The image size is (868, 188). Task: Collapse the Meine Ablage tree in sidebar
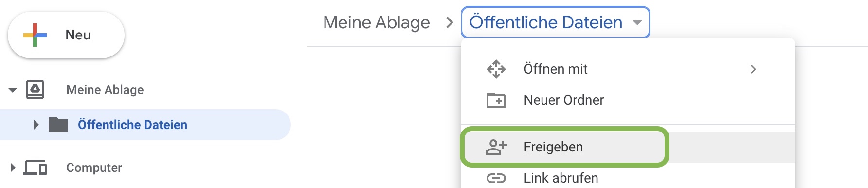coord(13,90)
